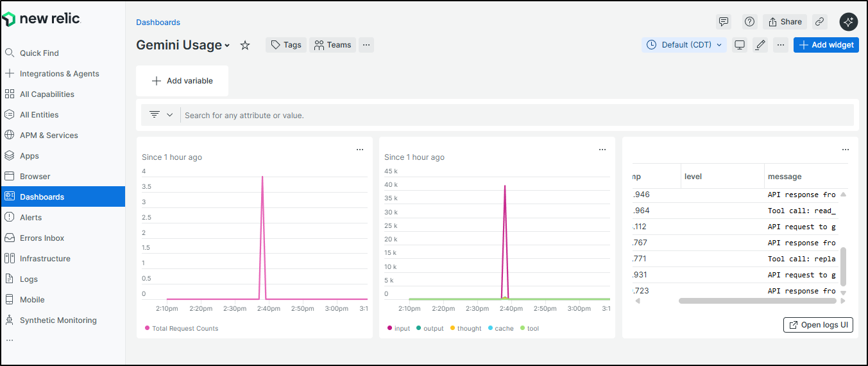The image size is (868, 366).
Task: Edit dashboard with pencil icon
Action: tap(760, 45)
